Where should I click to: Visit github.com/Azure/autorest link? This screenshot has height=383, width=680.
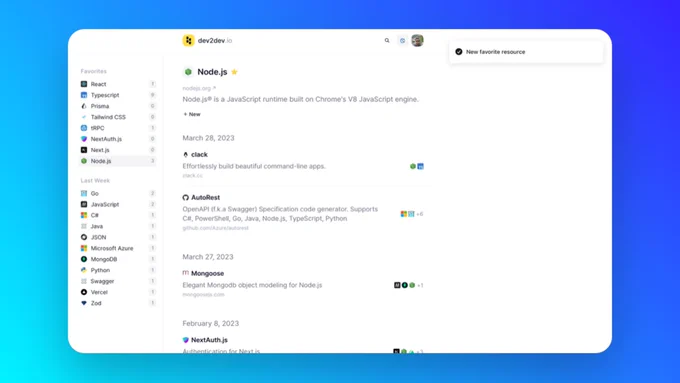tap(216, 228)
